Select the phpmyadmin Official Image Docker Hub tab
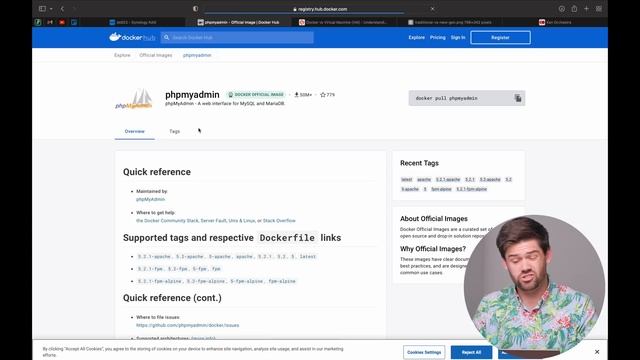The image size is (640, 360). pyautogui.click(x=238, y=22)
